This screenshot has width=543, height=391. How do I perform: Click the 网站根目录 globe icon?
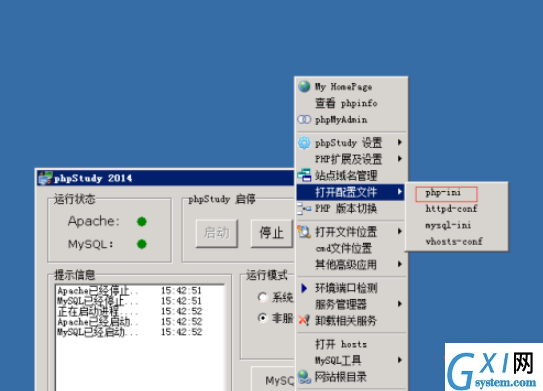(x=304, y=377)
